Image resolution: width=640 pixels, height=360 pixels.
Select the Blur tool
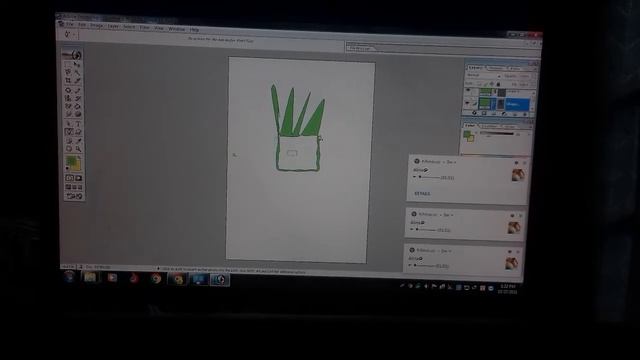[69, 114]
